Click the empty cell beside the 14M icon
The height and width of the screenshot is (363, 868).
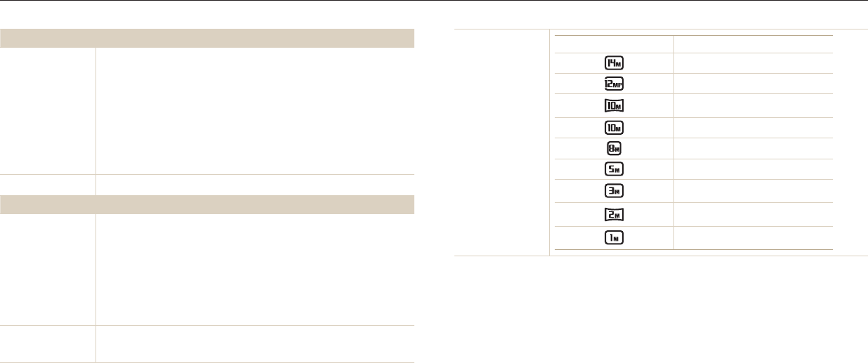(x=753, y=63)
